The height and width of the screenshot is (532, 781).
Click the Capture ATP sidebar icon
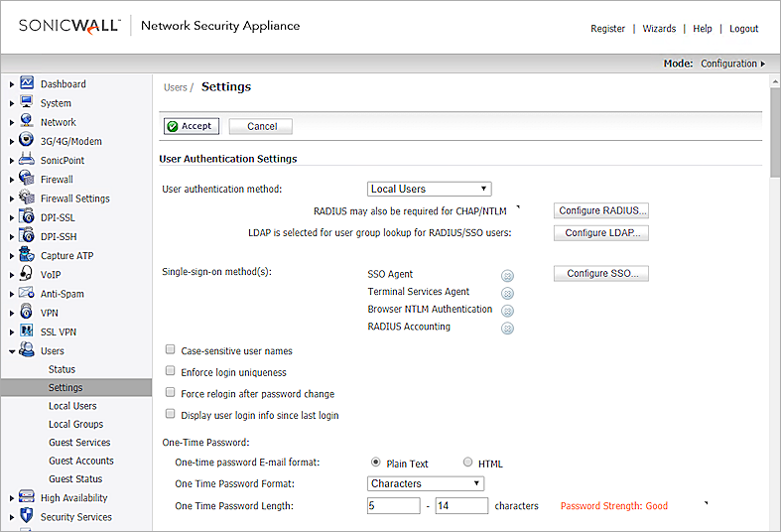coord(27,256)
